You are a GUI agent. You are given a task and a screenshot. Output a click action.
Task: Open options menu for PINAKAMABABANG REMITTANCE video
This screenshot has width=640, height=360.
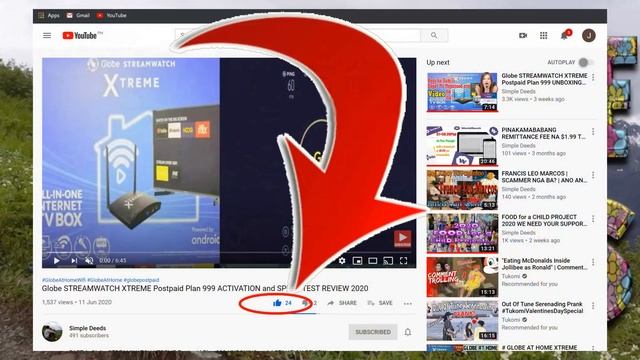click(x=593, y=131)
